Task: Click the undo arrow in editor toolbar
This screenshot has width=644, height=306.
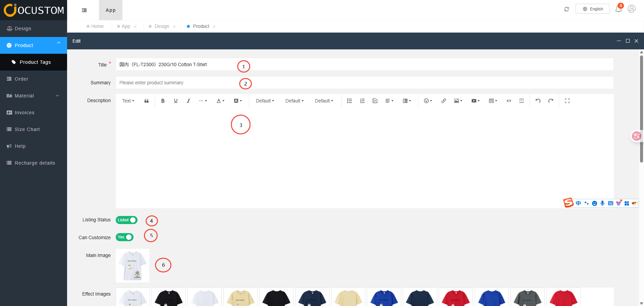Action: (538, 101)
